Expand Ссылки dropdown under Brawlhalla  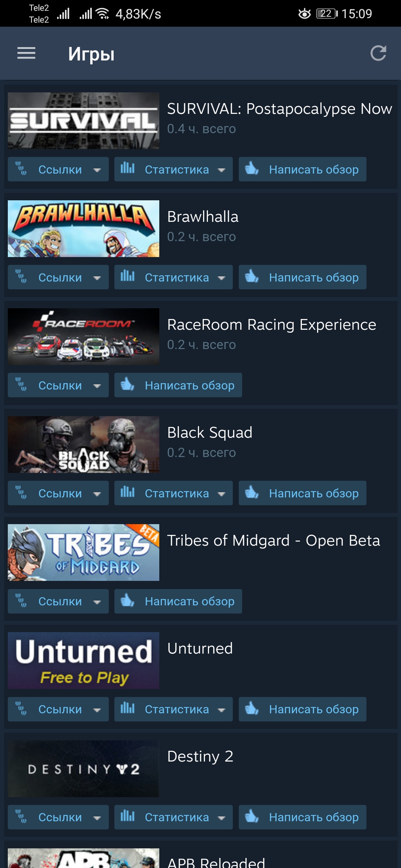pos(58,277)
